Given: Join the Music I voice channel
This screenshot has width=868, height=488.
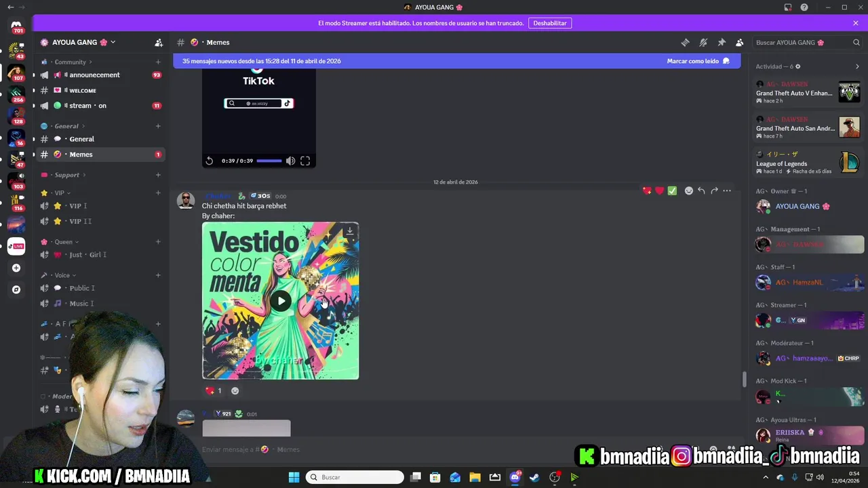Looking at the screenshot, I should (x=101, y=304).
